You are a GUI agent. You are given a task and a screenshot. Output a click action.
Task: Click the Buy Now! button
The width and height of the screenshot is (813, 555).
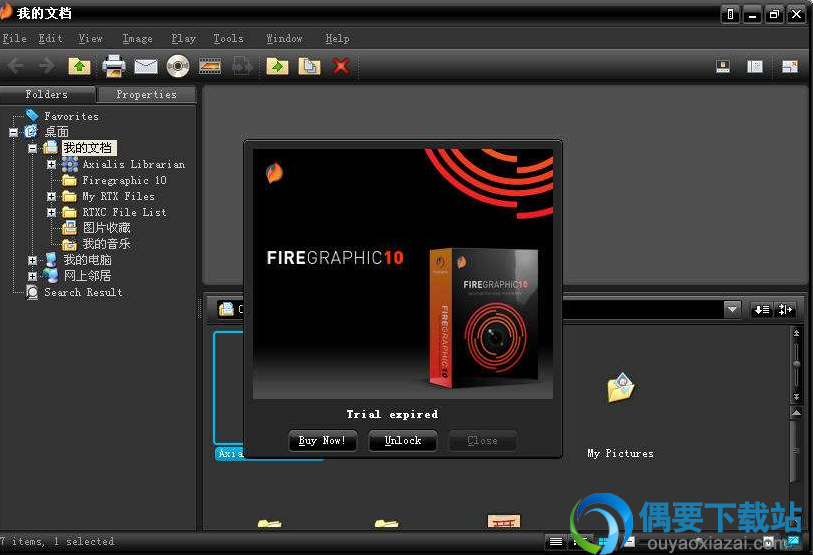click(322, 440)
